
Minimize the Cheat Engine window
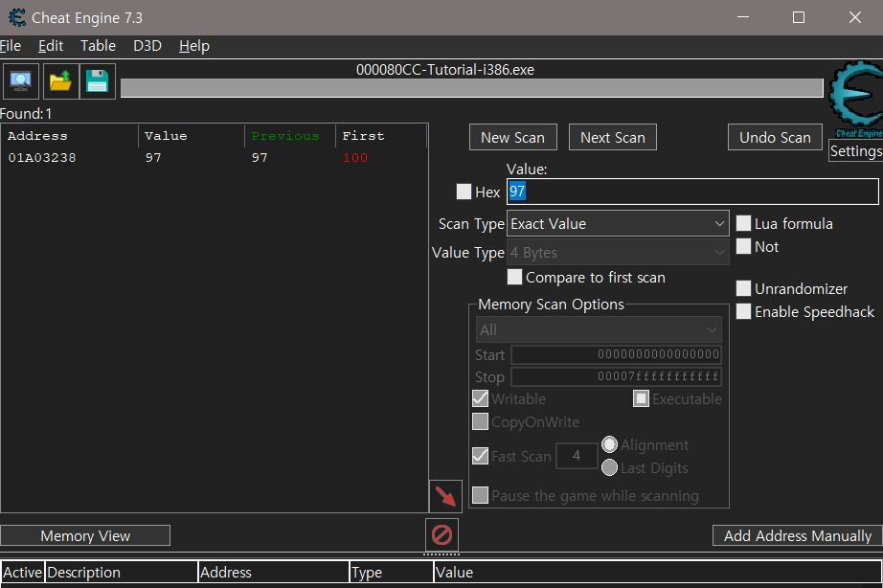[743, 17]
